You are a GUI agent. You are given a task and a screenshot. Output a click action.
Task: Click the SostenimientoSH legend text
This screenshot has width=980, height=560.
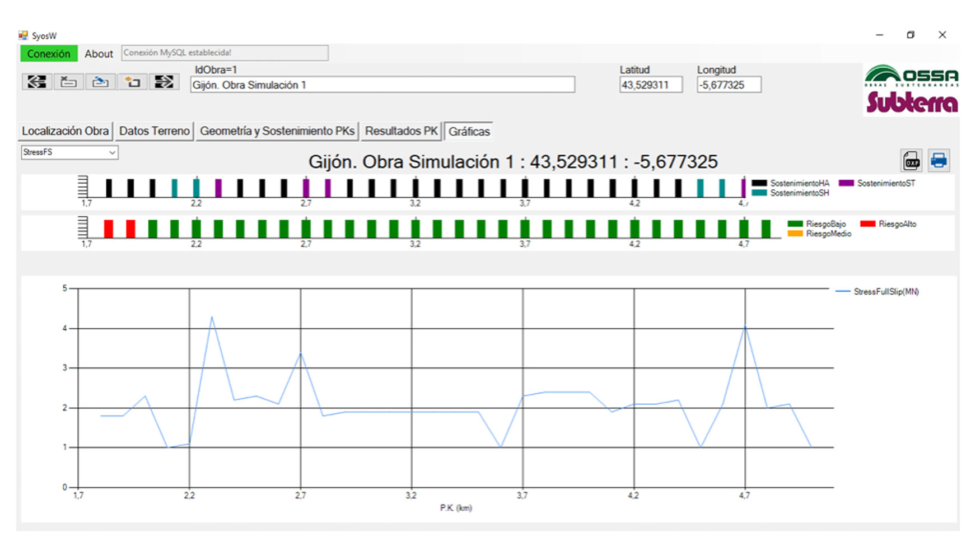[x=800, y=193]
